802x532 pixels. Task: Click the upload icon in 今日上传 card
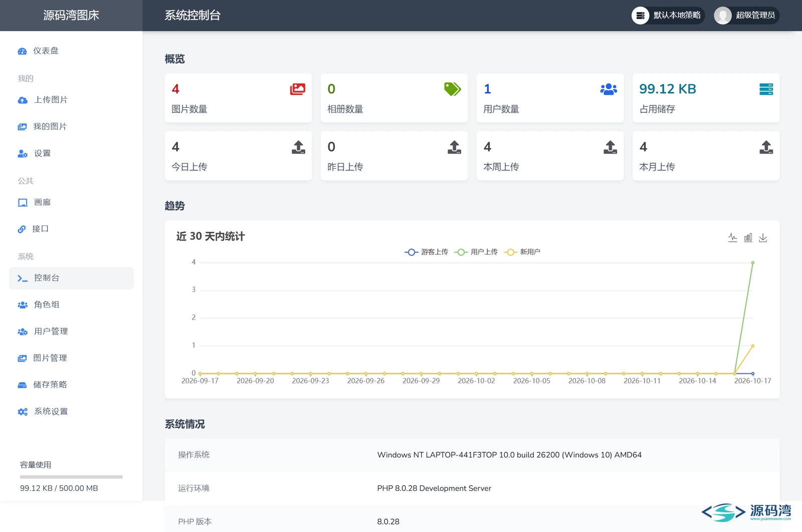298,147
